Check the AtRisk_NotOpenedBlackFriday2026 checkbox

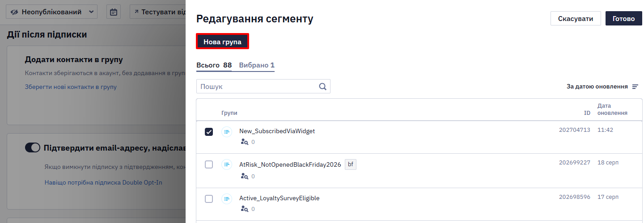coord(209,164)
